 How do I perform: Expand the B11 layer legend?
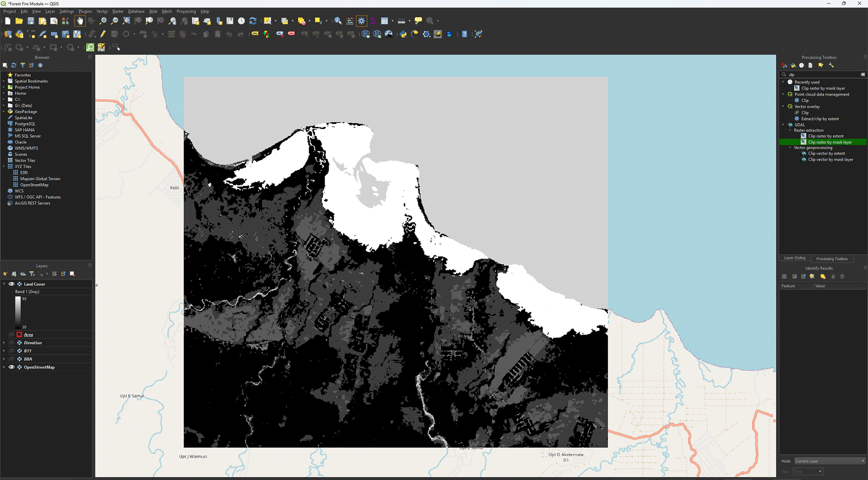coord(4,351)
